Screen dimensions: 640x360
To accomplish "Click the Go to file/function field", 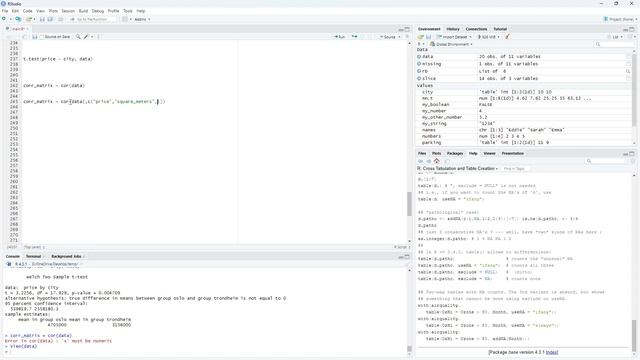I will click(x=93, y=19).
